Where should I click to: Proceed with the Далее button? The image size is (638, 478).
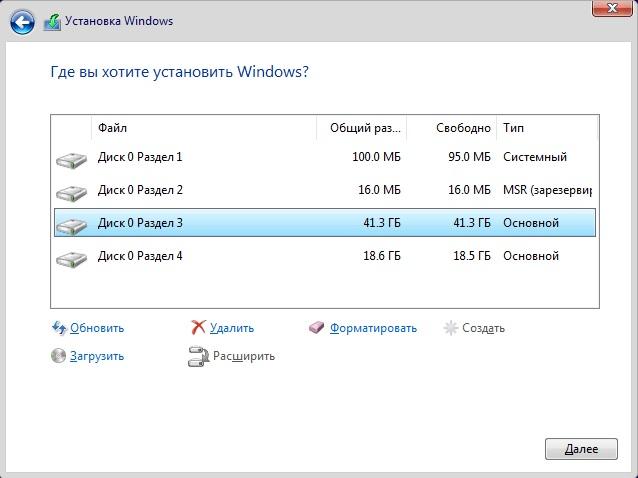(x=581, y=449)
